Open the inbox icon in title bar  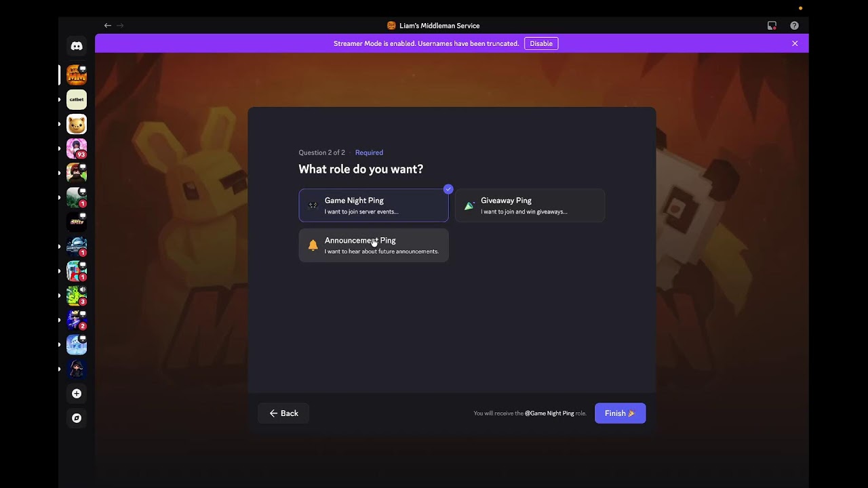click(772, 26)
